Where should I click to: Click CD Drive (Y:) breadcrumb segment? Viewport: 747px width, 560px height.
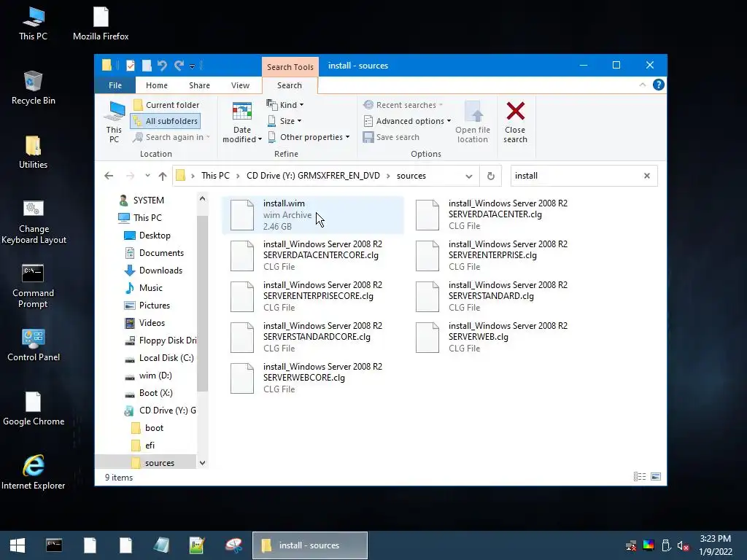pos(313,176)
